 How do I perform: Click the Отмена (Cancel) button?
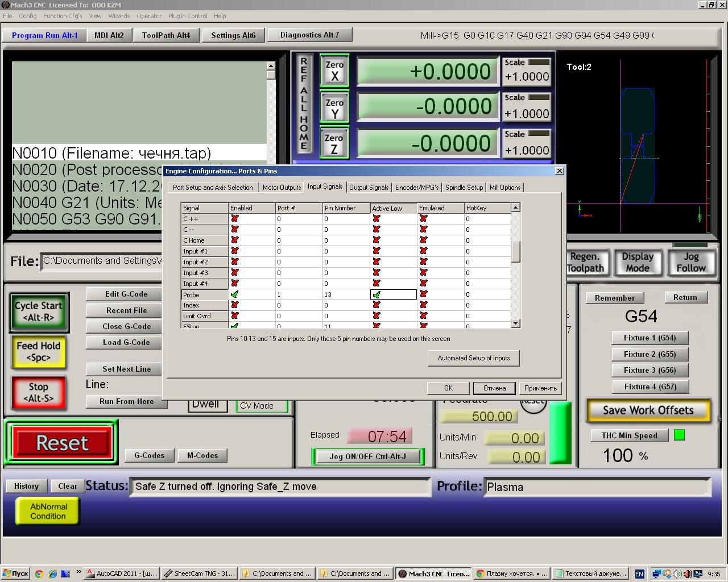[495, 388]
